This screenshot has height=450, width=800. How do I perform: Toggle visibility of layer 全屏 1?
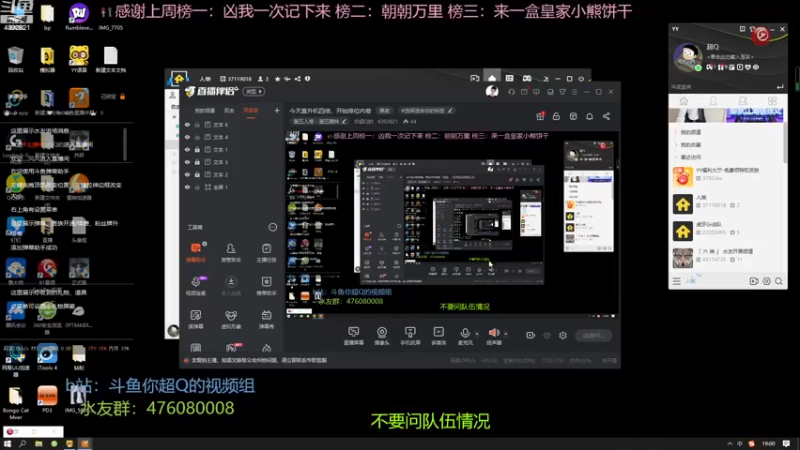click(x=187, y=187)
